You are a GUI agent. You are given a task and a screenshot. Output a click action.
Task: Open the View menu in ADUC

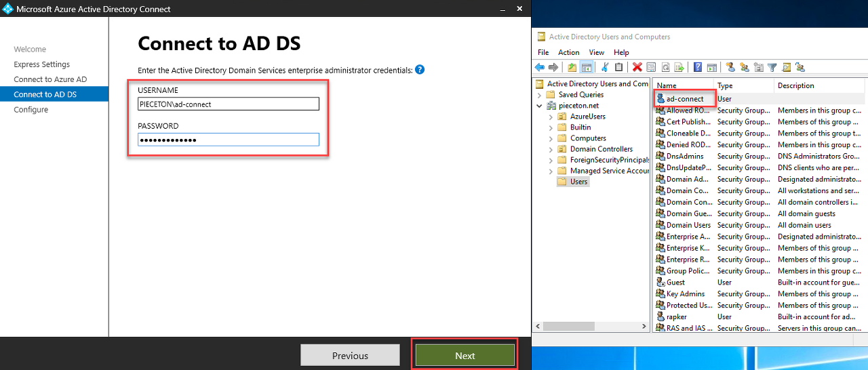pyautogui.click(x=597, y=52)
